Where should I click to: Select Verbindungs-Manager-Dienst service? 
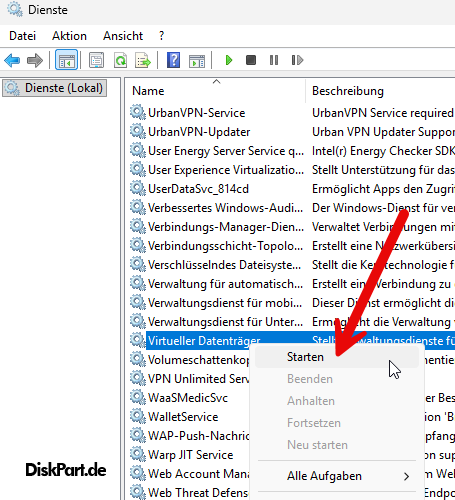click(x=226, y=227)
